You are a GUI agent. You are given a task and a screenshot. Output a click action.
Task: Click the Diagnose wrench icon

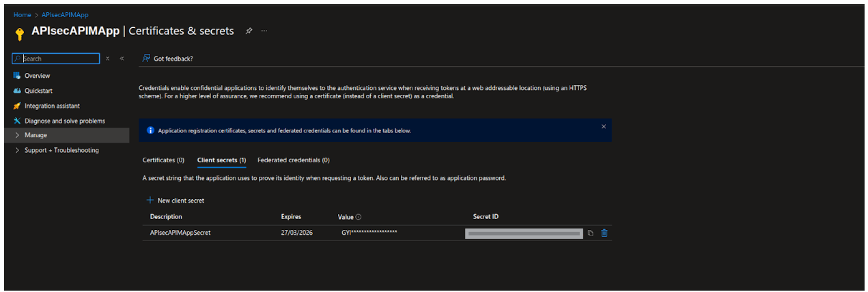click(x=17, y=121)
